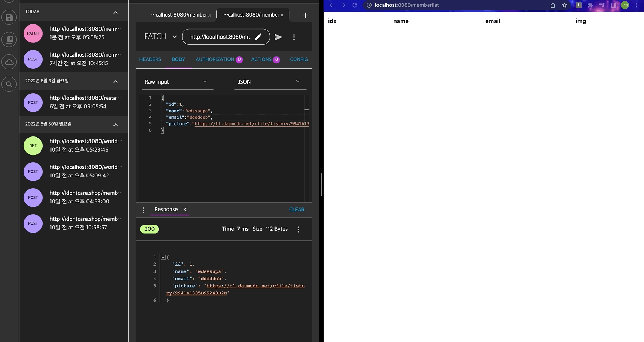Click the body editor scrollbar marker

pyautogui.click(x=307, y=109)
